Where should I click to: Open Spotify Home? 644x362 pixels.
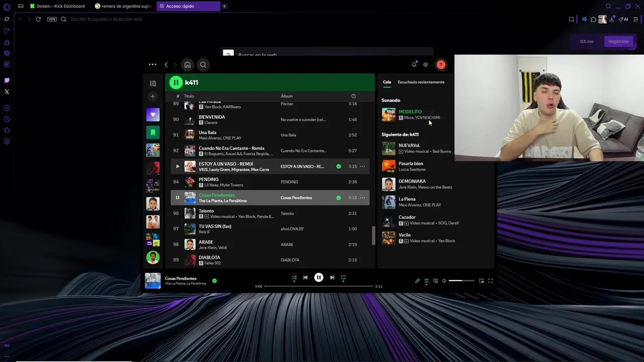point(187,64)
